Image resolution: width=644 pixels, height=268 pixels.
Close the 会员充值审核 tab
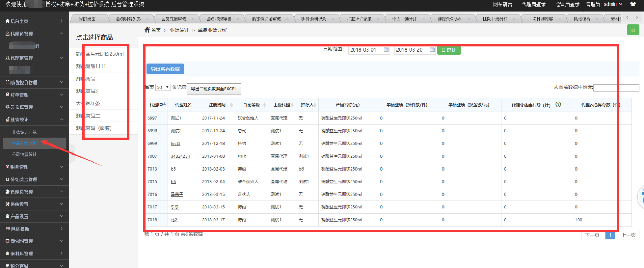pos(193,19)
